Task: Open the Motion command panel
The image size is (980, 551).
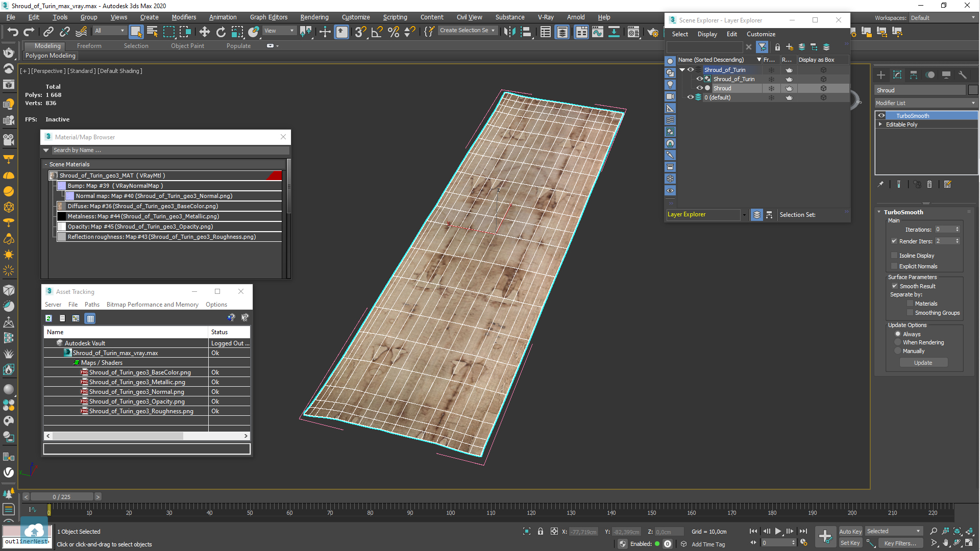Action: pyautogui.click(x=930, y=75)
